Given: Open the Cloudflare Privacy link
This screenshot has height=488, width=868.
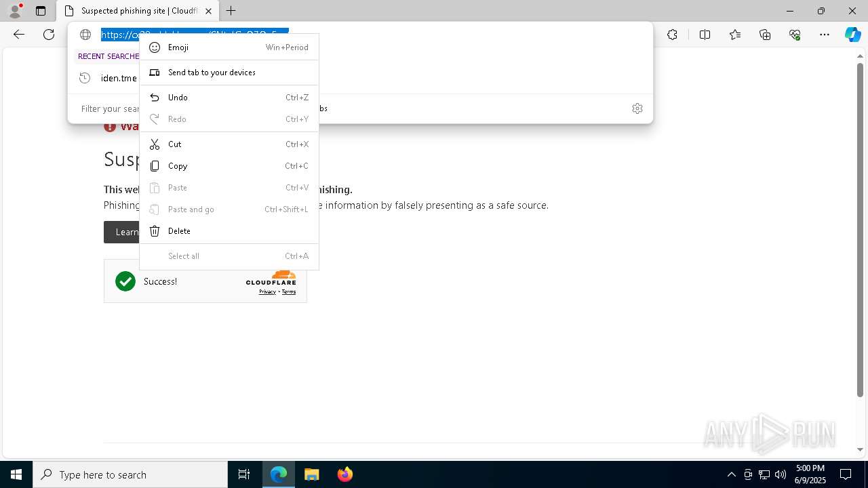Looking at the screenshot, I should (267, 291).
